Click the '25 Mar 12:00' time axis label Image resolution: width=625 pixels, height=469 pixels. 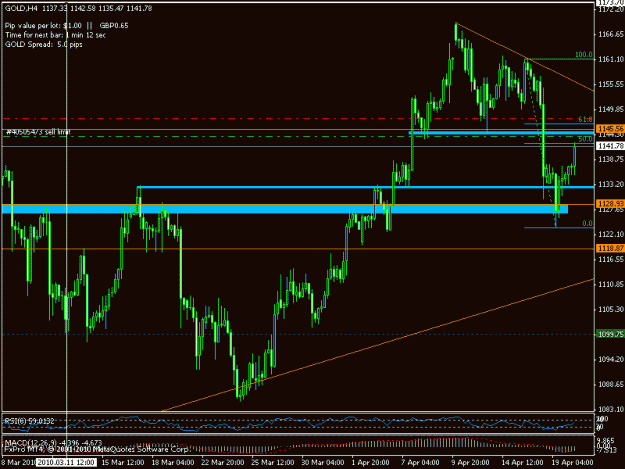pyautogui.click(x=273, y=463)
